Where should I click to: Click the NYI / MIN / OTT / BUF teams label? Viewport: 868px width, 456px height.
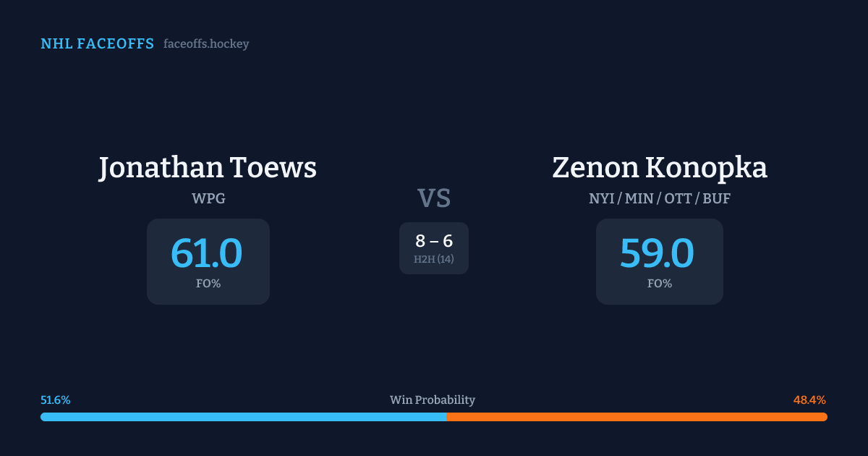(x=660, y=198)
